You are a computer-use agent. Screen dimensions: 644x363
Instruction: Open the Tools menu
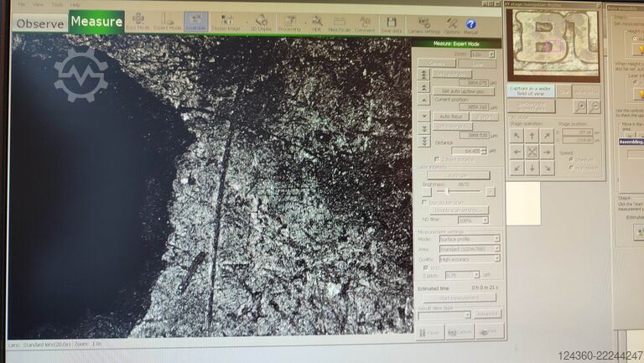click(x=57, y=4)
